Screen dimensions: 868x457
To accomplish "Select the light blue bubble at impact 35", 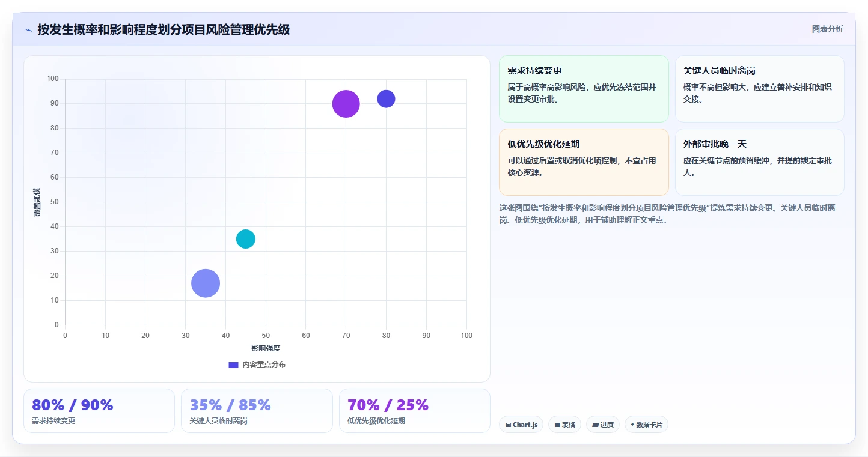I will 206,283.
